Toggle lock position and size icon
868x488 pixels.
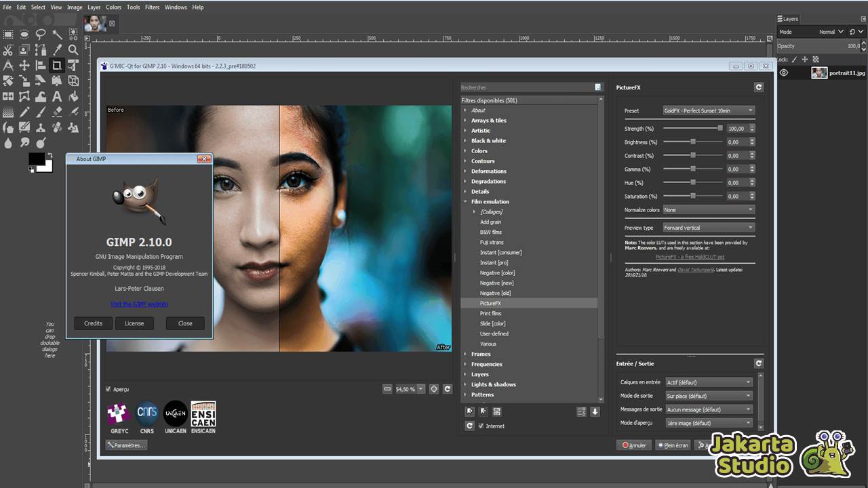pos(805,60)
